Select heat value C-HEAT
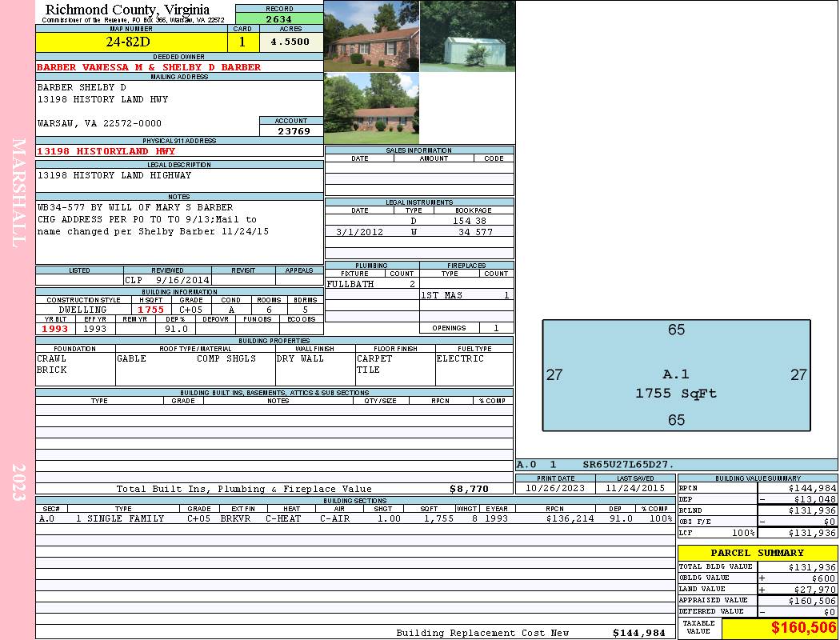This screenshot has width=840, height=640. (x=283, y=518)
